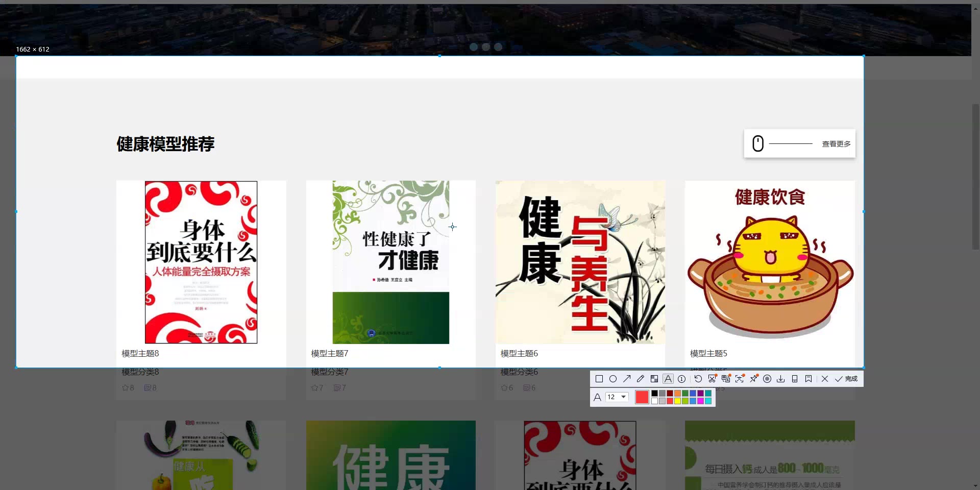
Task: Select the pencil freehand tool
Action: (641, 379)
